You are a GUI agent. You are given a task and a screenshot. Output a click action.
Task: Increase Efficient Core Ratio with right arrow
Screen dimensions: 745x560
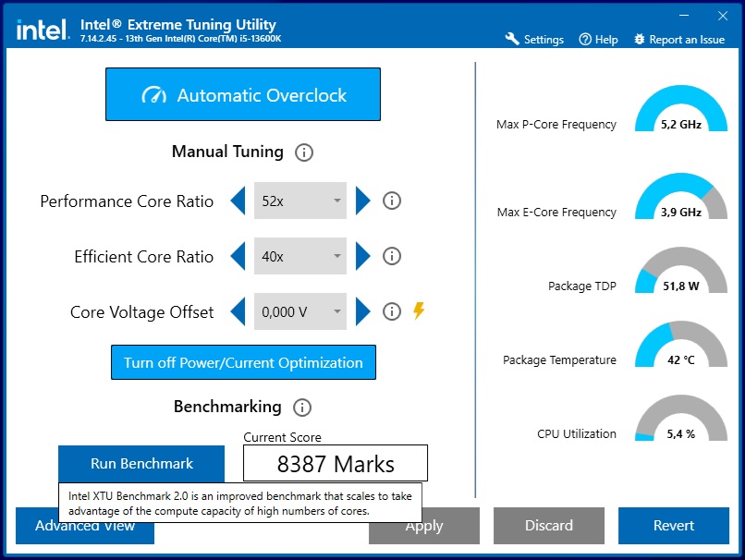coord(362,256)
